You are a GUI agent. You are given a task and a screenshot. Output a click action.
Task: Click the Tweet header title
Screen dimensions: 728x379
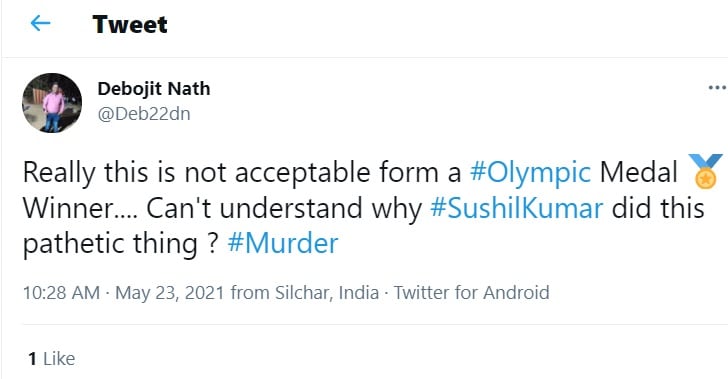tap(130, 24)
